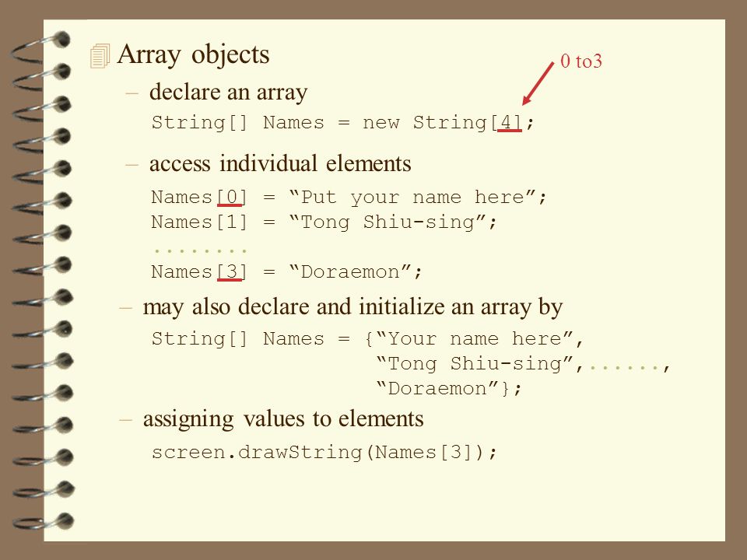Click the document bullet icon beside Array objects

click(100, 56)
